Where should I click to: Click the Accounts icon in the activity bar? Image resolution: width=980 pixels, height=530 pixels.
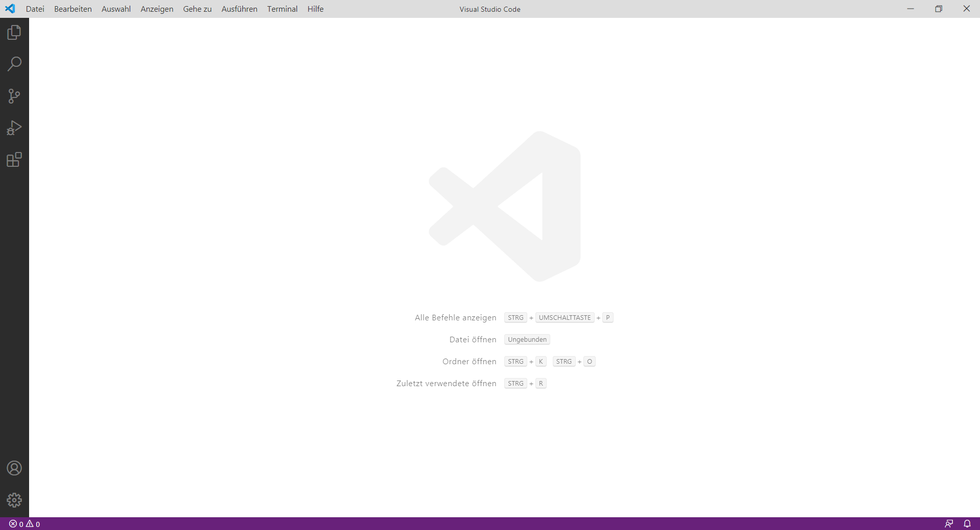tap(14, 468)
